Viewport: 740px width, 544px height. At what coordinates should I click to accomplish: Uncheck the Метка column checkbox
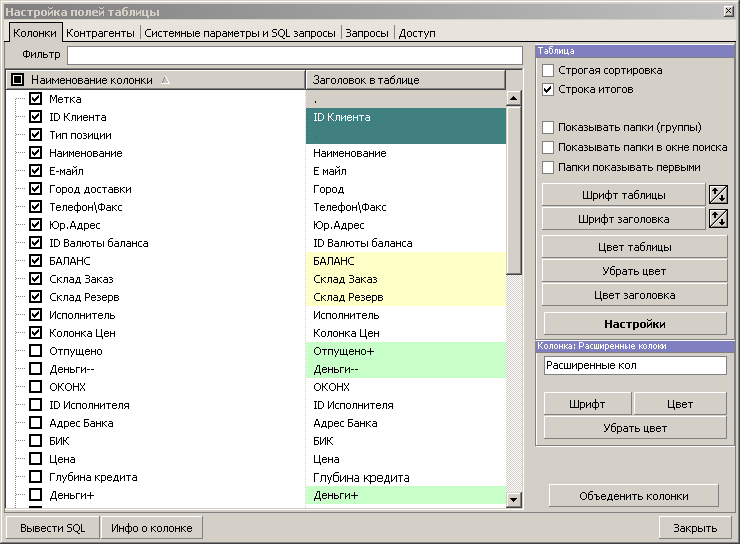35,99
